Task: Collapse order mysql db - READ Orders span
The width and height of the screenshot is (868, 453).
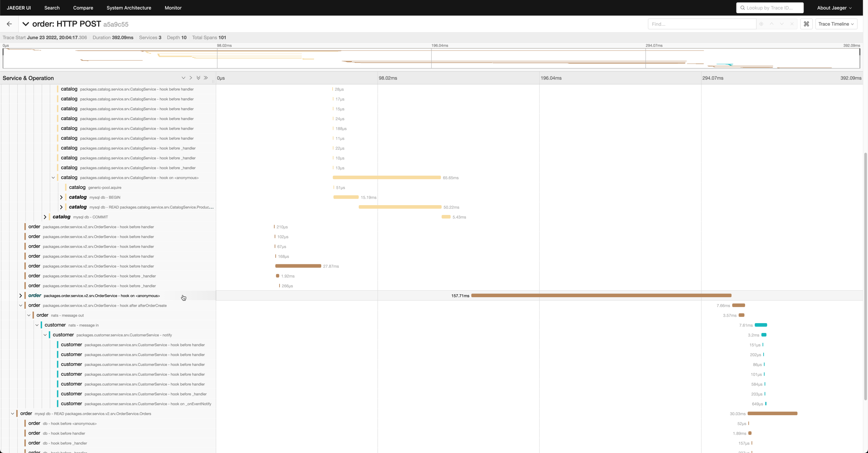Action: tap(12, 413)
